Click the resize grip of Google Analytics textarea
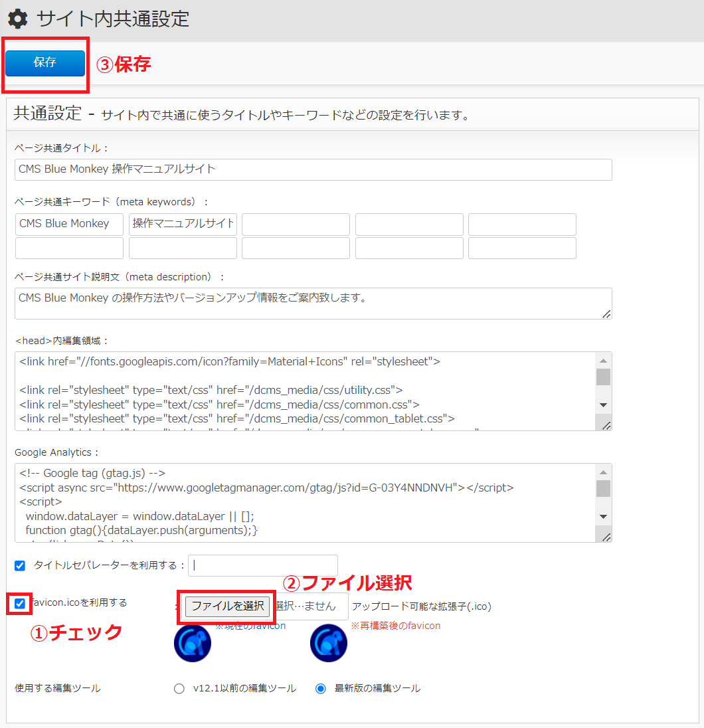 click(606, 537)
